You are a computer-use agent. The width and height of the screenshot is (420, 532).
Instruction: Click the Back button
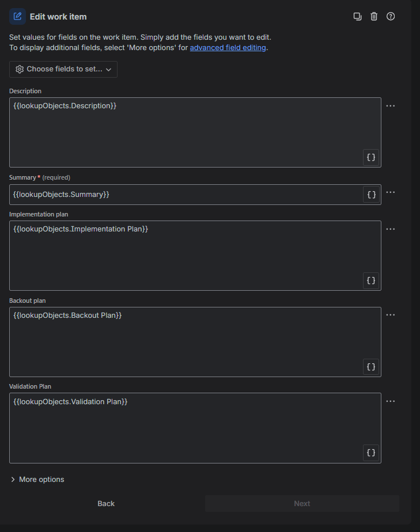[106, 503]
